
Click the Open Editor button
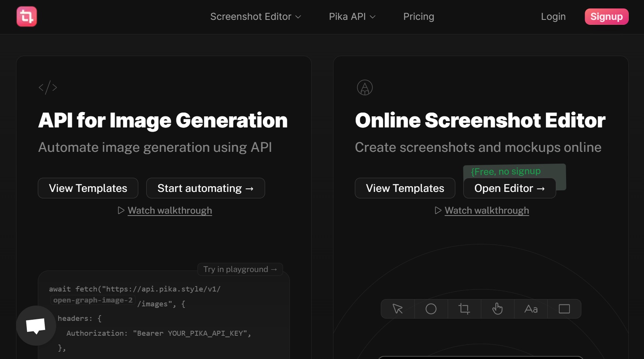[x=510, y=188]
